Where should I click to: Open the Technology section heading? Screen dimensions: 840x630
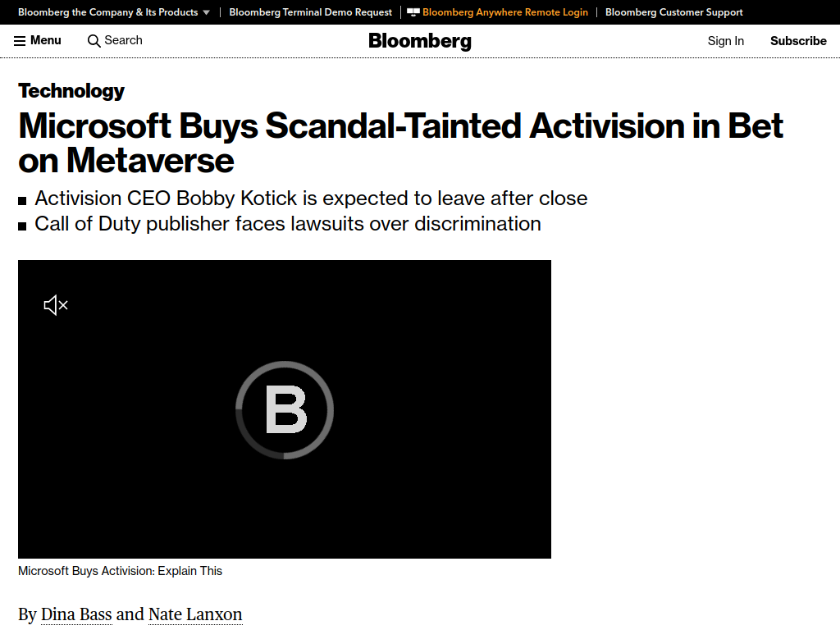71,90
